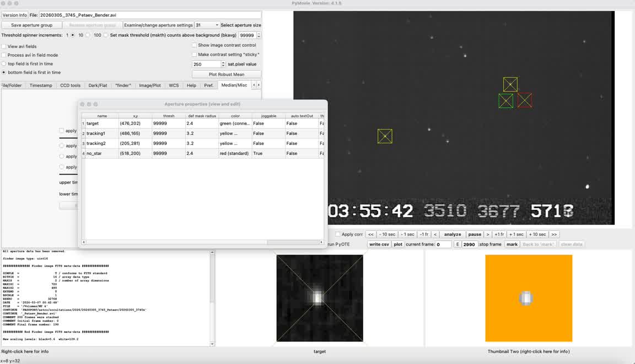Click the target star thumbnail

[x=320, y=298]
